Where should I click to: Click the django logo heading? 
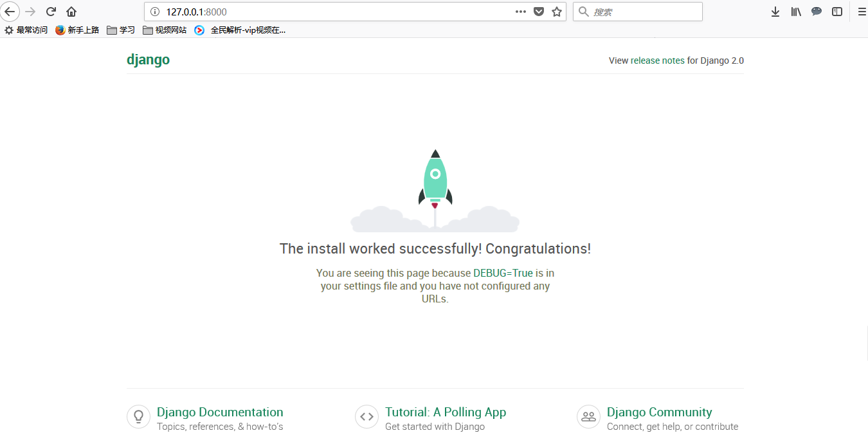[149, 60]
